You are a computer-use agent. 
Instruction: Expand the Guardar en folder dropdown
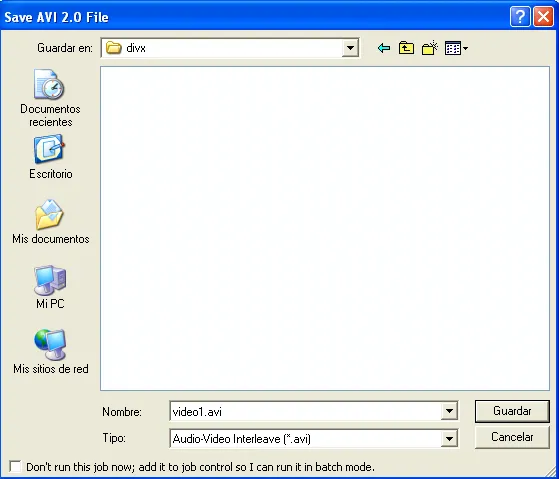[350, 48]
